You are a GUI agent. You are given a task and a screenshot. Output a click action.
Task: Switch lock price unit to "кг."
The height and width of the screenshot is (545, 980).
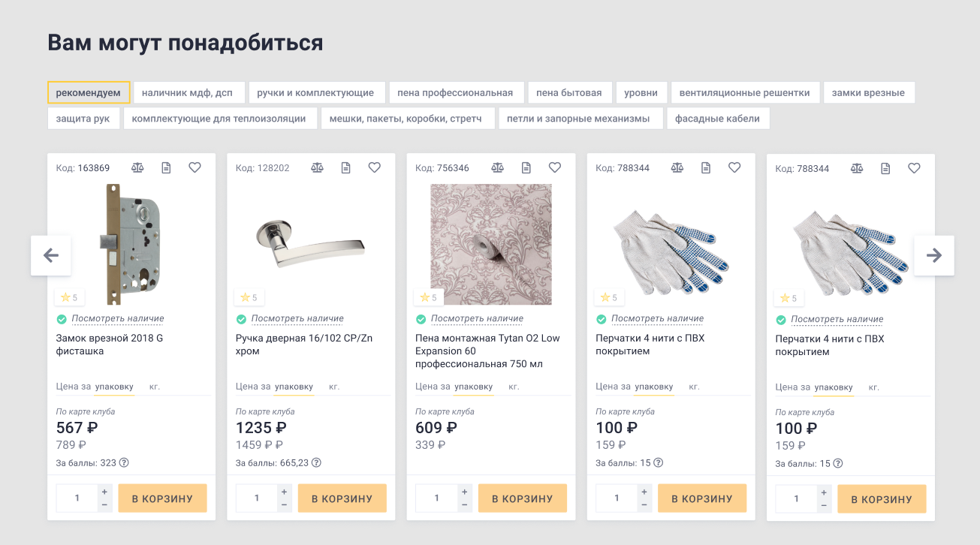coord(155,387)
